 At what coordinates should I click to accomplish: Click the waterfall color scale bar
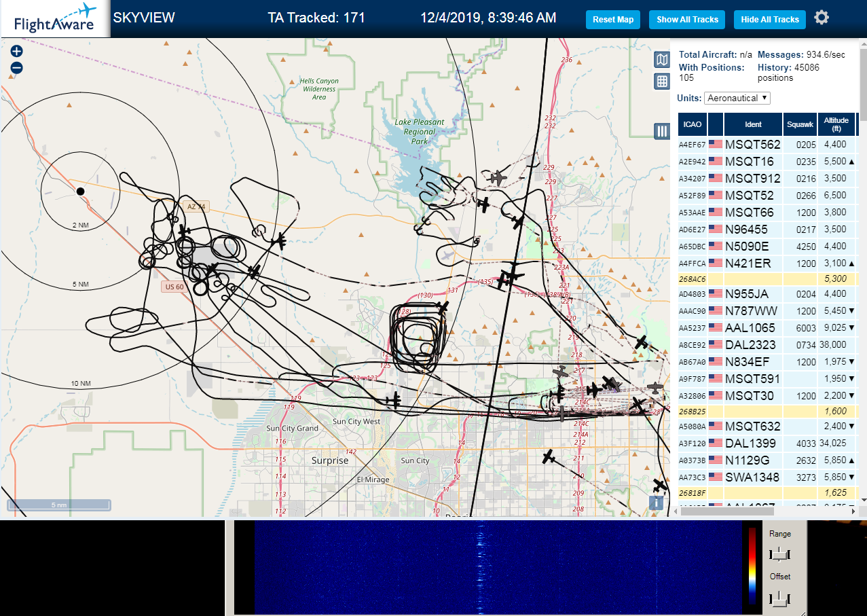point(752,565)
